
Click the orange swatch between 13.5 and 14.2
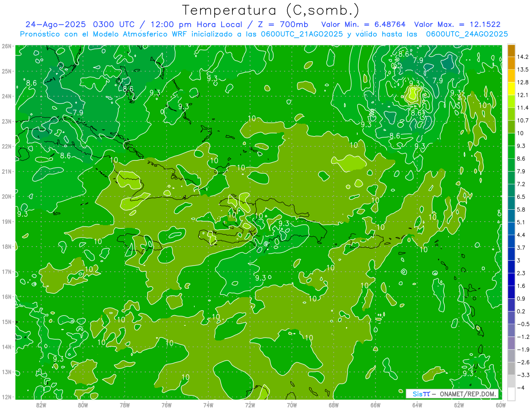click(x=511, y=63)
